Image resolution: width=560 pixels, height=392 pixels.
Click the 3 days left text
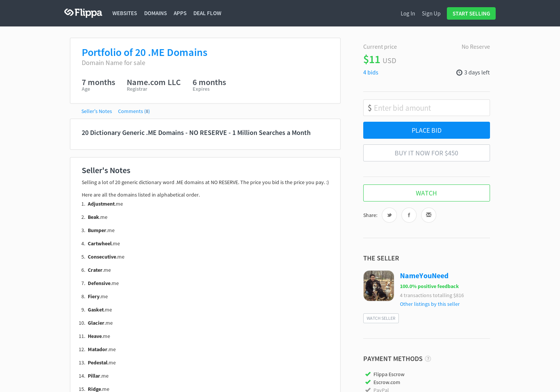[x=477, y=73]
